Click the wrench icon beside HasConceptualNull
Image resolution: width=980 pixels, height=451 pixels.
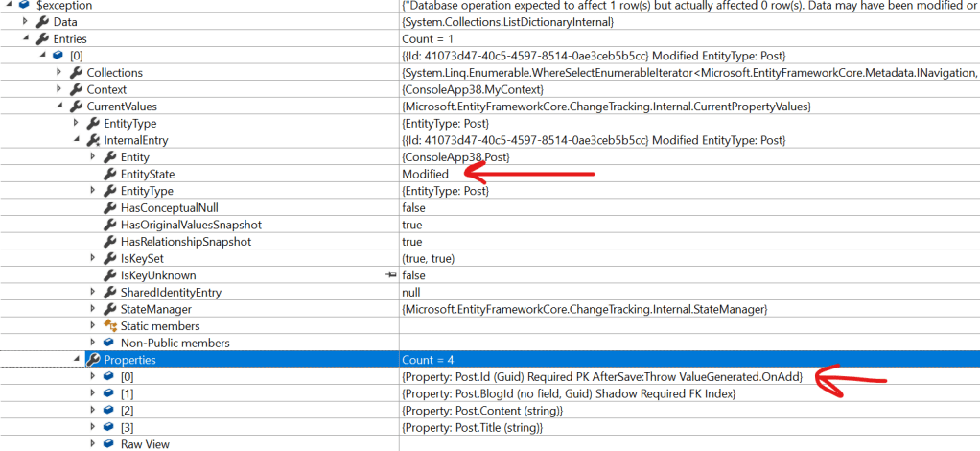[x=110, y=208]
